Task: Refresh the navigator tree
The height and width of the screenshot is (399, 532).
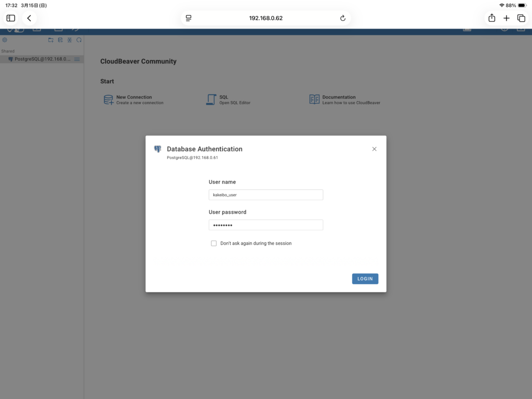Action: pyautogui.click(x=79, y=40)
